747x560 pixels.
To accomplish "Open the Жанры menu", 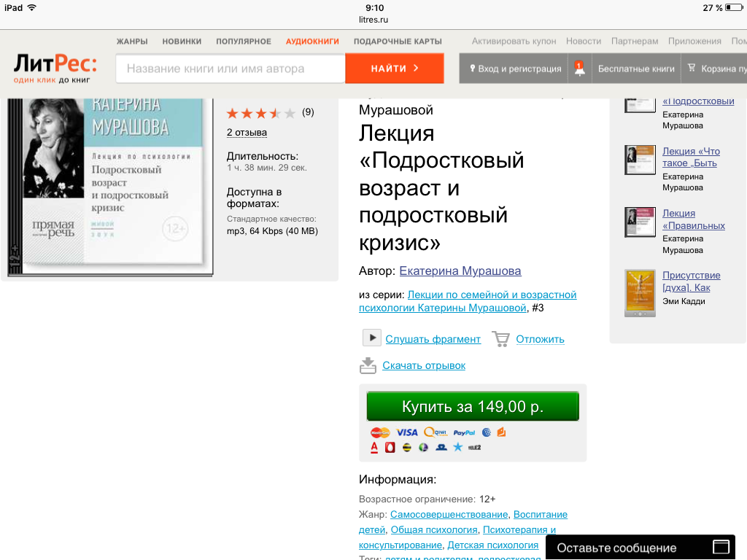I will 132,42.
